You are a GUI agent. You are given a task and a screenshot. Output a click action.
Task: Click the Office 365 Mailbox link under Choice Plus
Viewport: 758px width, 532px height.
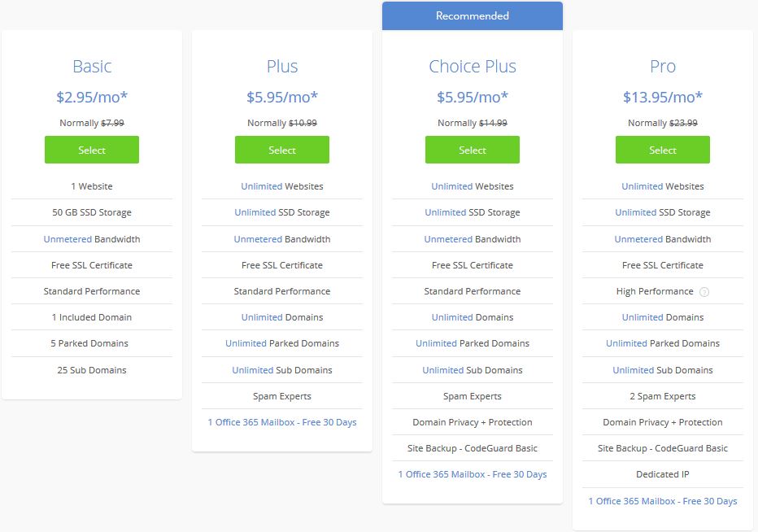pyautogui.click(x=472, y=474)
